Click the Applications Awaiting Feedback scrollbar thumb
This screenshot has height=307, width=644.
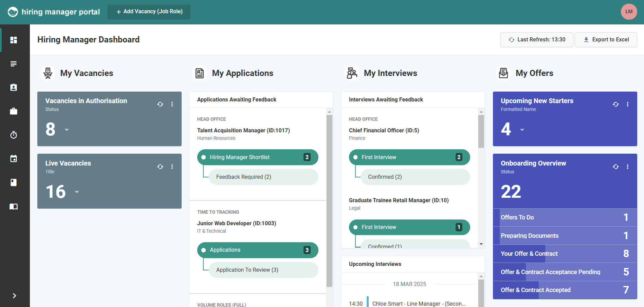point(329,201)
